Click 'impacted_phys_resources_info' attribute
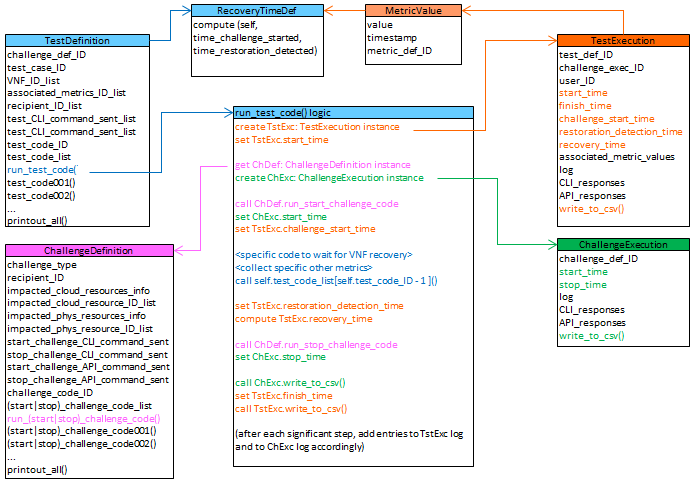 point(76,316)
